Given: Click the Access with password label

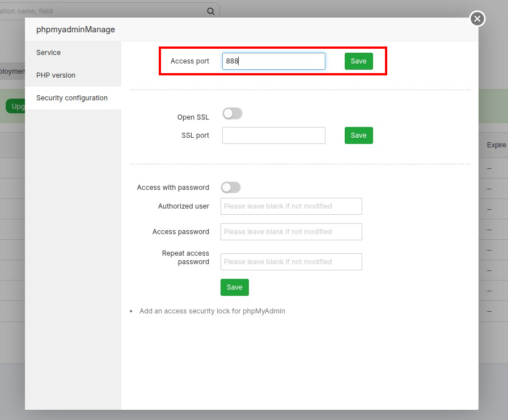Looking at the screenshot, I should point(173,188).
